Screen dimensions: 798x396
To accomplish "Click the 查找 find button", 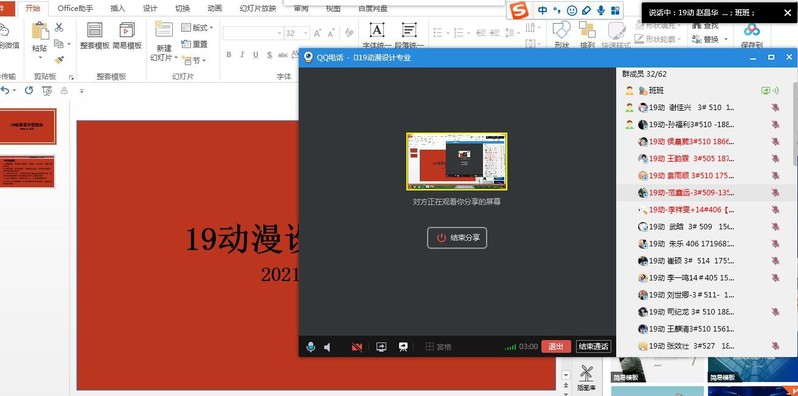I will click(706, 25).
